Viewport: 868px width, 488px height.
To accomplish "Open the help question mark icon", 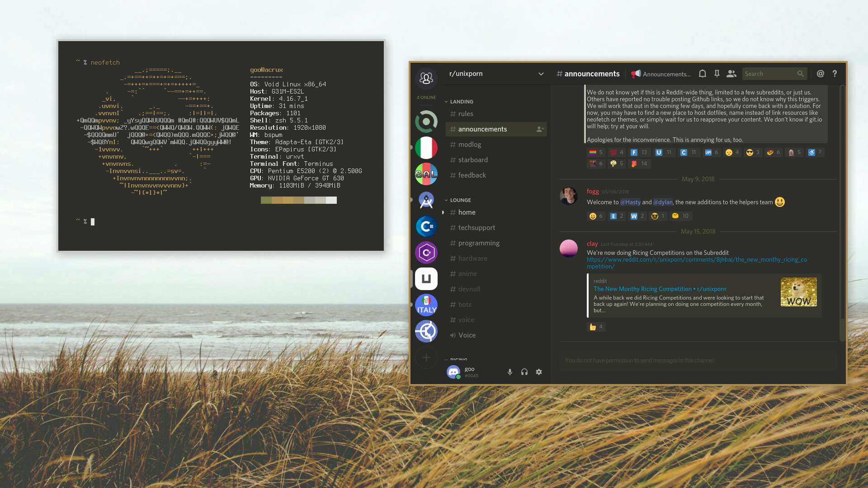I will [835, 74].
